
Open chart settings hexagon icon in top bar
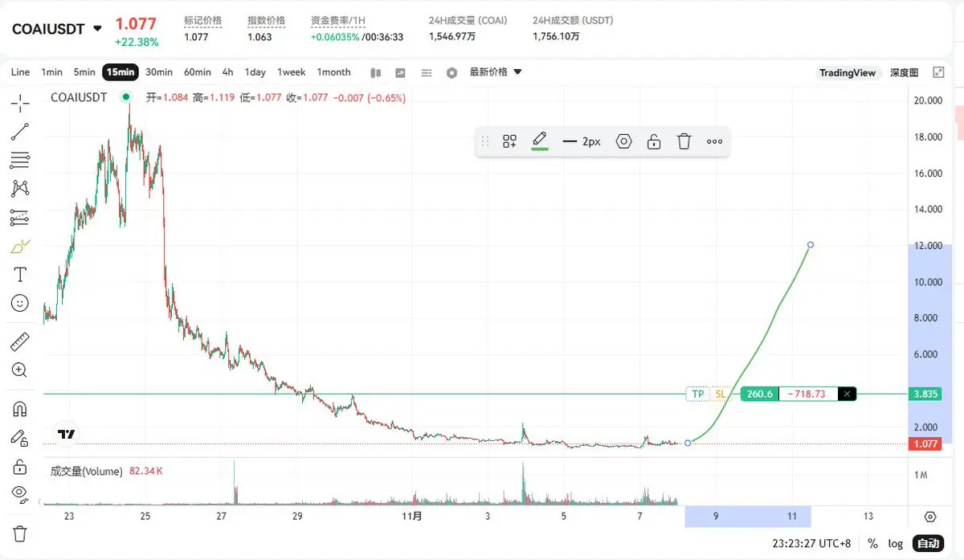coord(452,72)
